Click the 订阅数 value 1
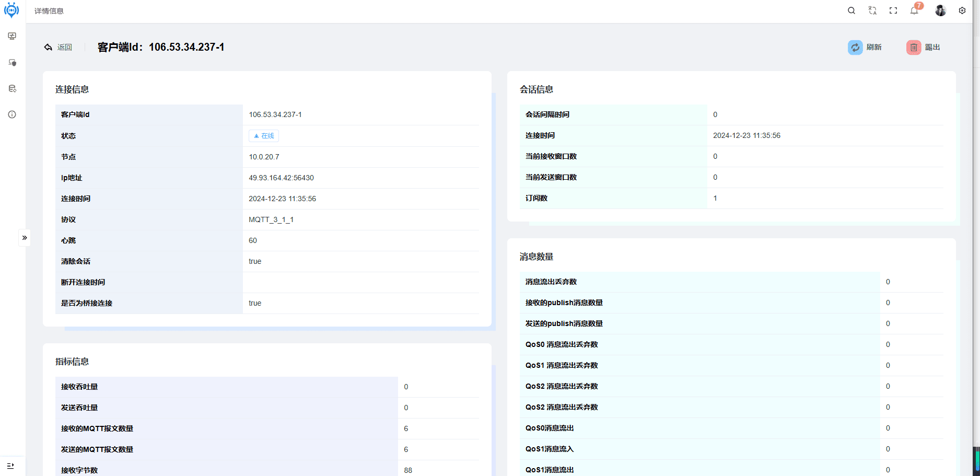 [715, 198]
